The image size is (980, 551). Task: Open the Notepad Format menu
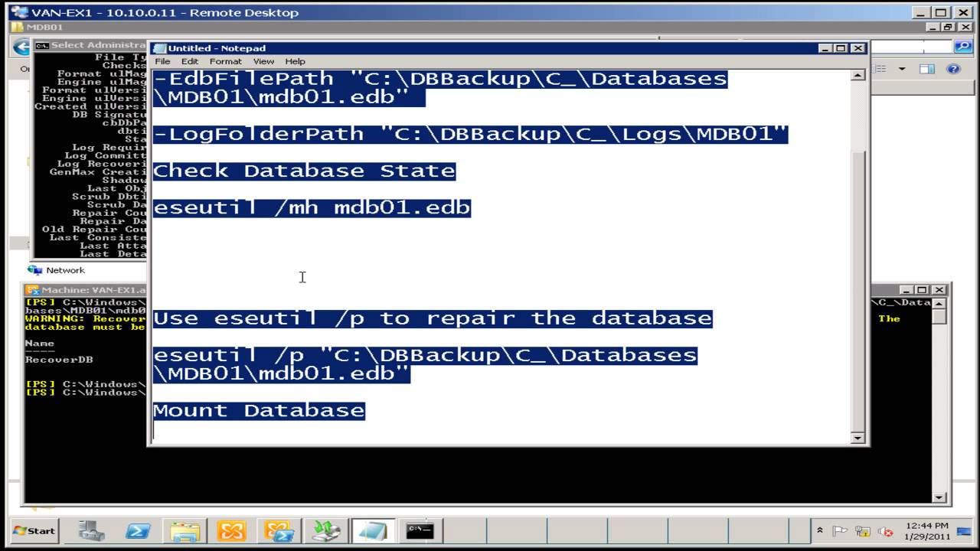point(225,61)
